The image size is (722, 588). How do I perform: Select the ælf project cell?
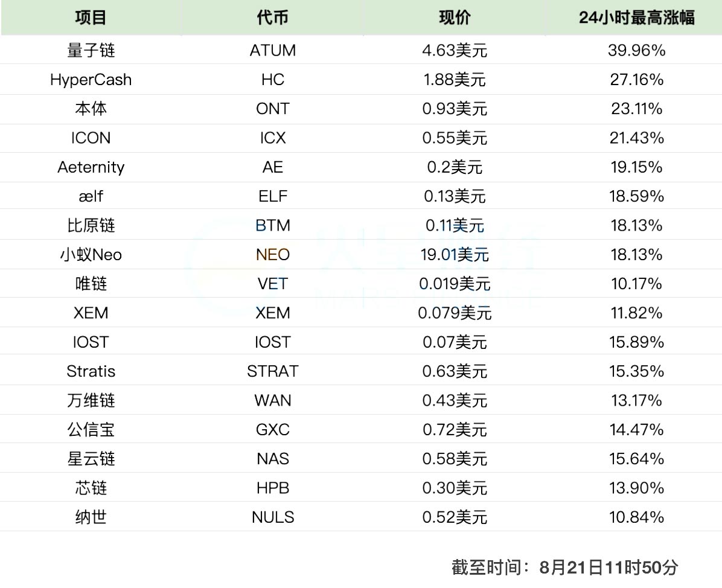point(91,196)
